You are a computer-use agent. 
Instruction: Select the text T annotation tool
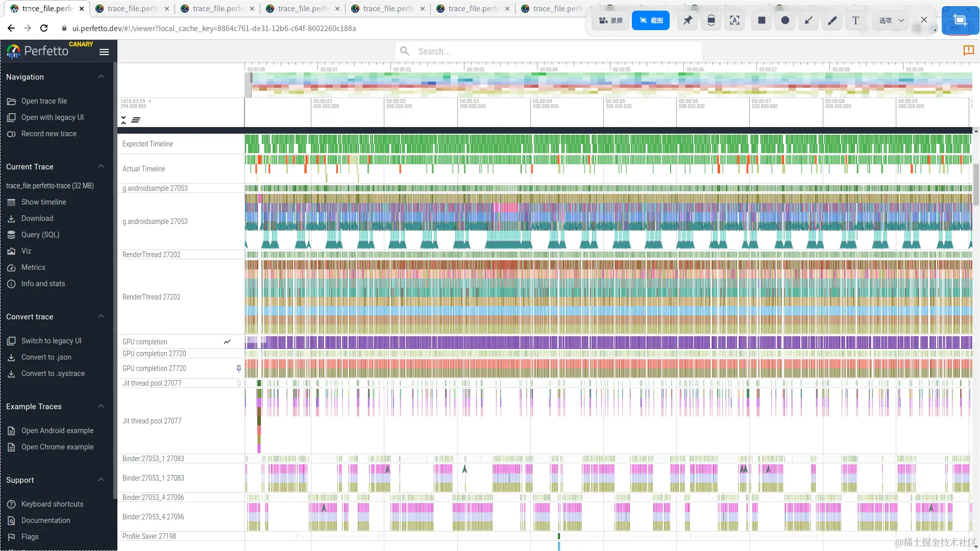[x=855, y=20]
